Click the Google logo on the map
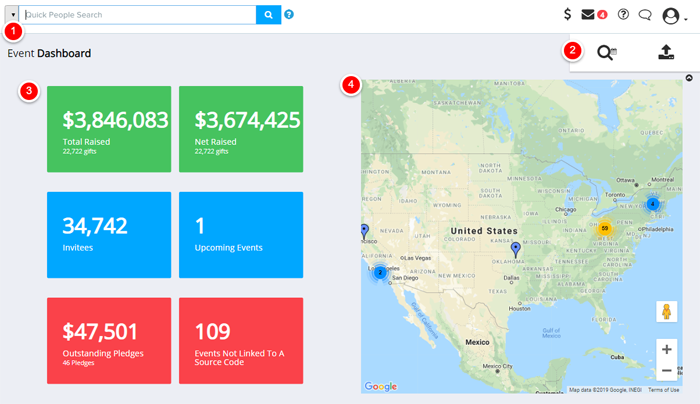Screen dimensions: 700x404 click(x=380, y=386)
